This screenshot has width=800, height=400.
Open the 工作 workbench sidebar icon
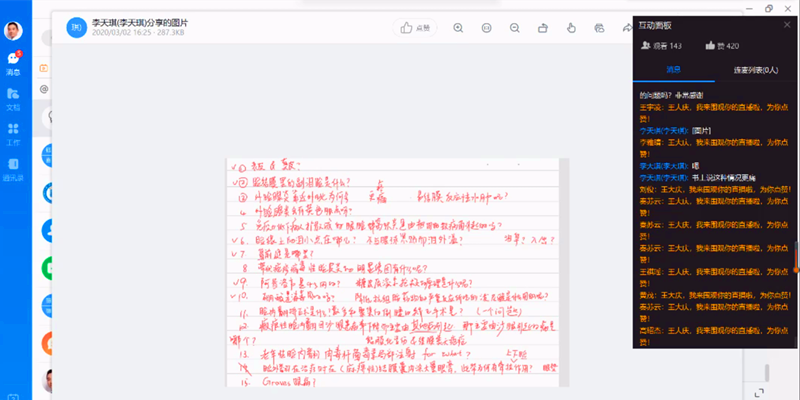coord(14,134)
